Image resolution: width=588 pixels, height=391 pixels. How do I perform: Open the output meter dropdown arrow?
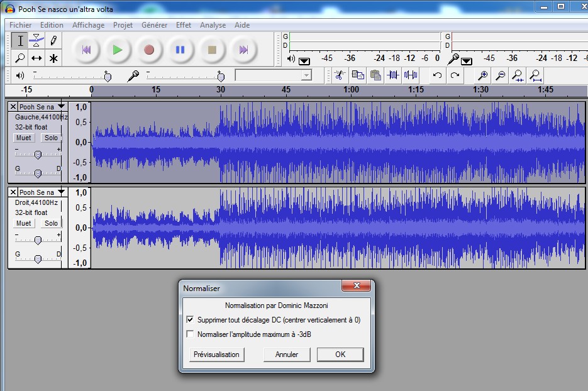(304, 61)
